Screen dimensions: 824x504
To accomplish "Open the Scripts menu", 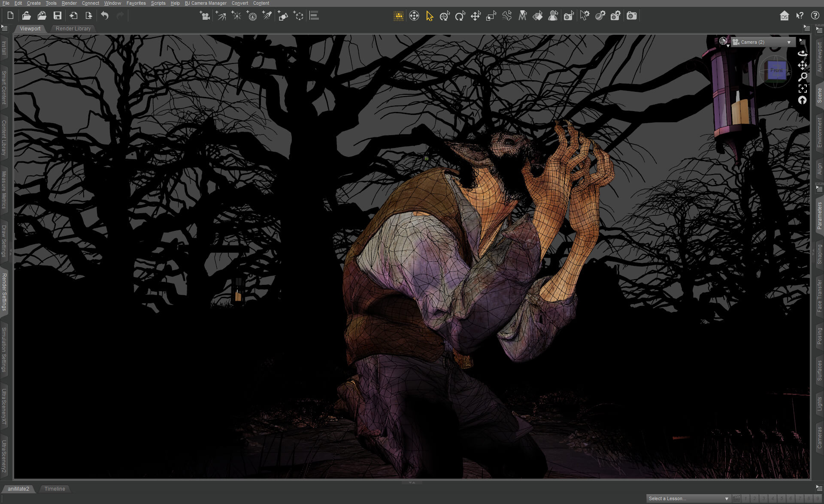I will [158, 3].
